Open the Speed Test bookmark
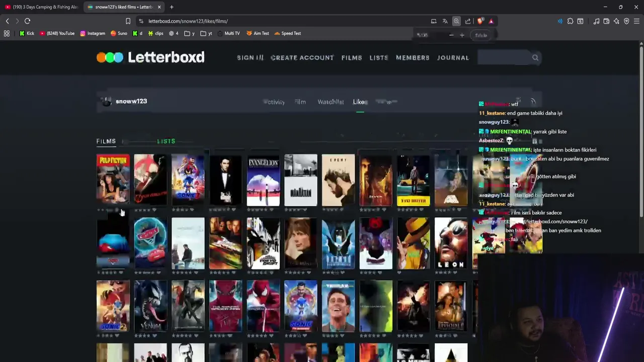The image size is (644, 362). [x=287, y=33]
